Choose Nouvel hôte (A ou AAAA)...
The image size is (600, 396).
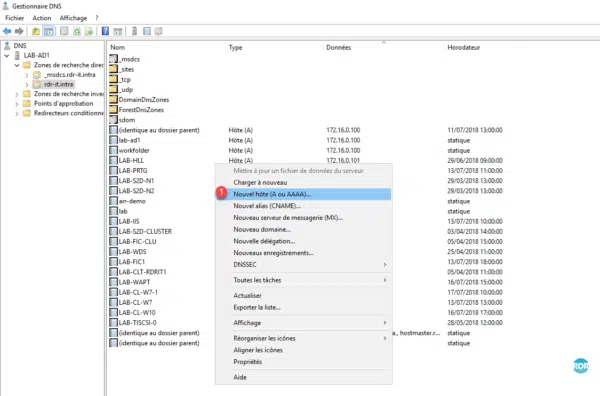click(x=304, y=194)
